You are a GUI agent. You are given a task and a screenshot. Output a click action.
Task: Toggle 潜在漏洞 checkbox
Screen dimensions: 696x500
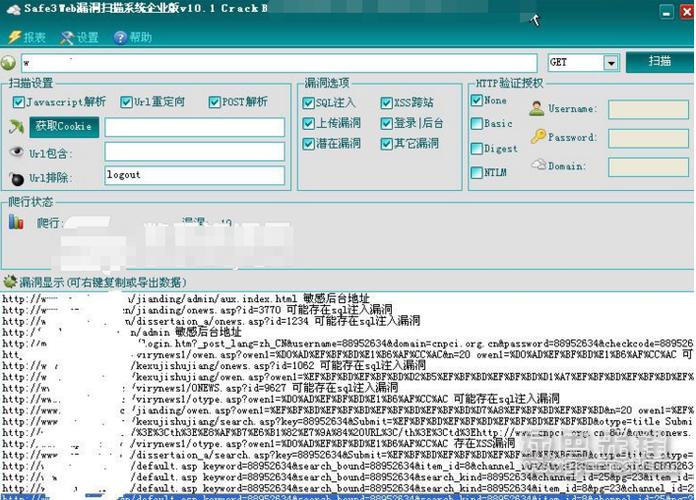(x=308, y=144)
